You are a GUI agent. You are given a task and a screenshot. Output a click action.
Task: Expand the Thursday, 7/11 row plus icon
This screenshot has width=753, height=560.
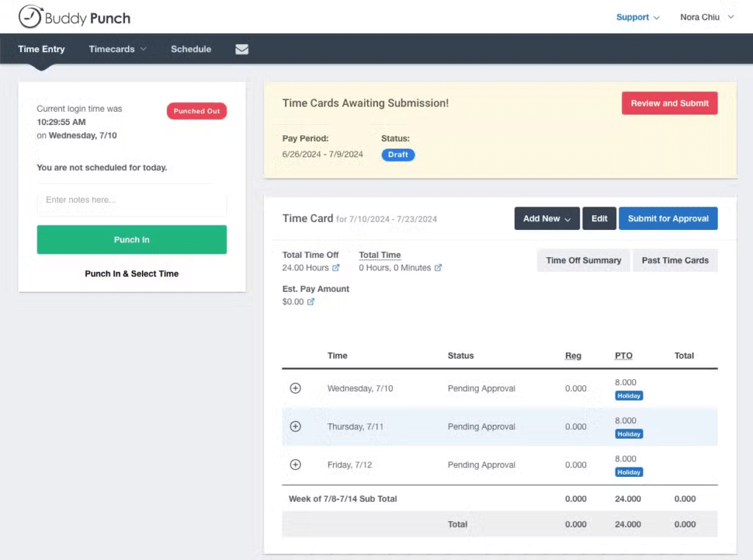(296, 426)
